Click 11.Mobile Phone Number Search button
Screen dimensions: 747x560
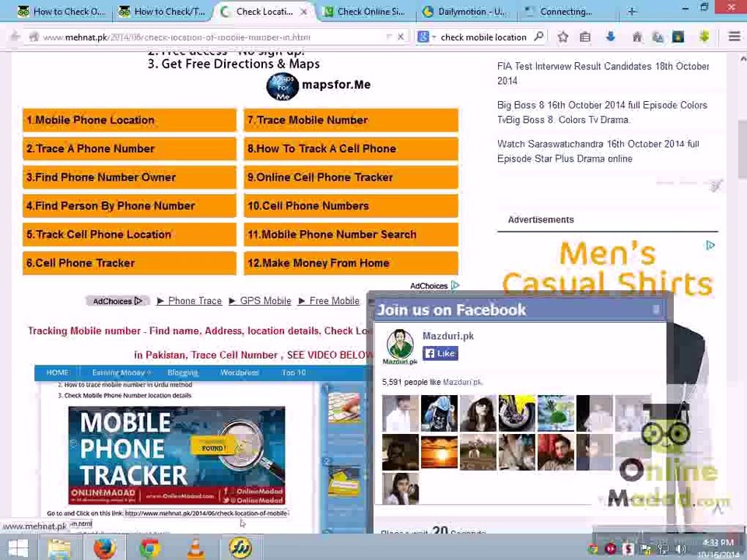pos(351,234)
